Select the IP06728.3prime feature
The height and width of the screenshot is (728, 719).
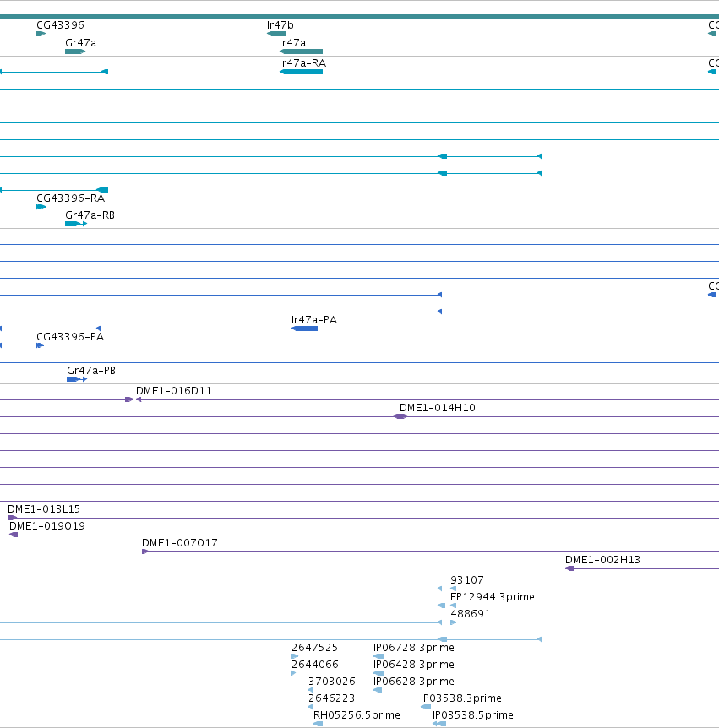(x=379, y=656)
